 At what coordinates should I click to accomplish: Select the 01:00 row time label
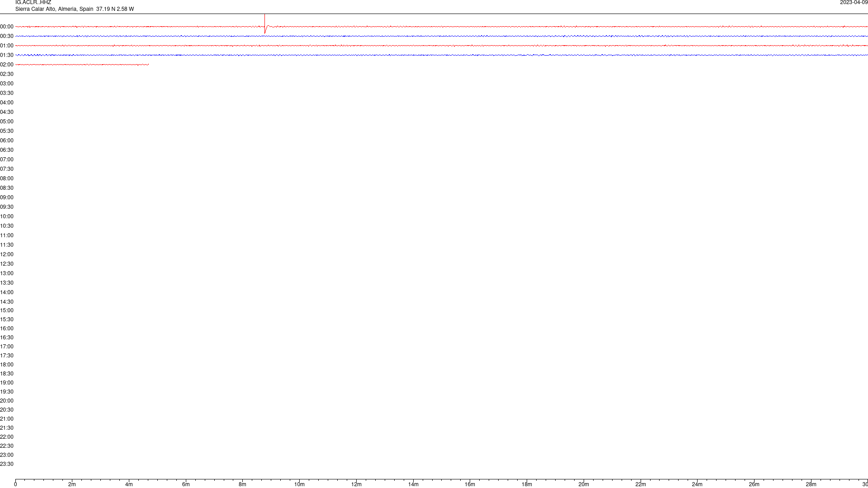click(x=7, y=46)
